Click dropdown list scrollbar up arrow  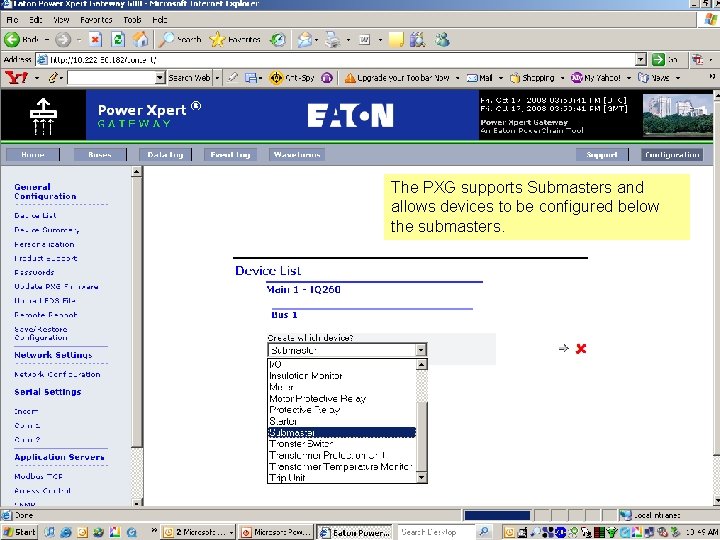point(422,365)
